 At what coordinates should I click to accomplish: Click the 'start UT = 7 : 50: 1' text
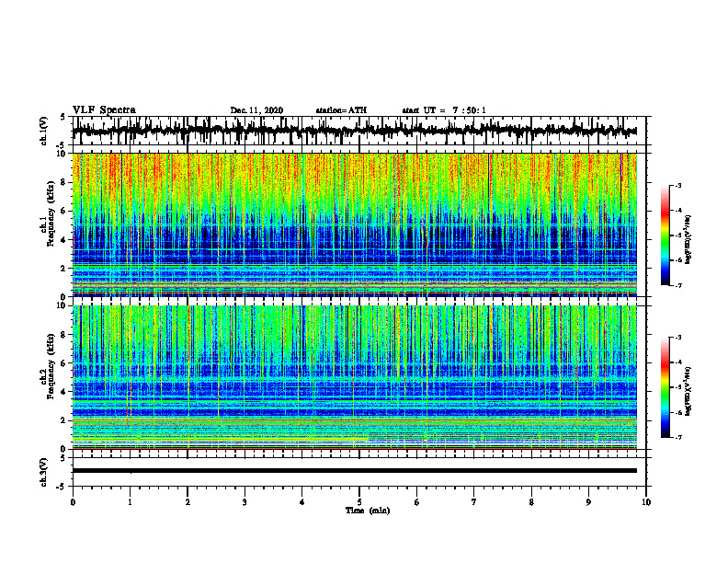[x=444, y=110]
